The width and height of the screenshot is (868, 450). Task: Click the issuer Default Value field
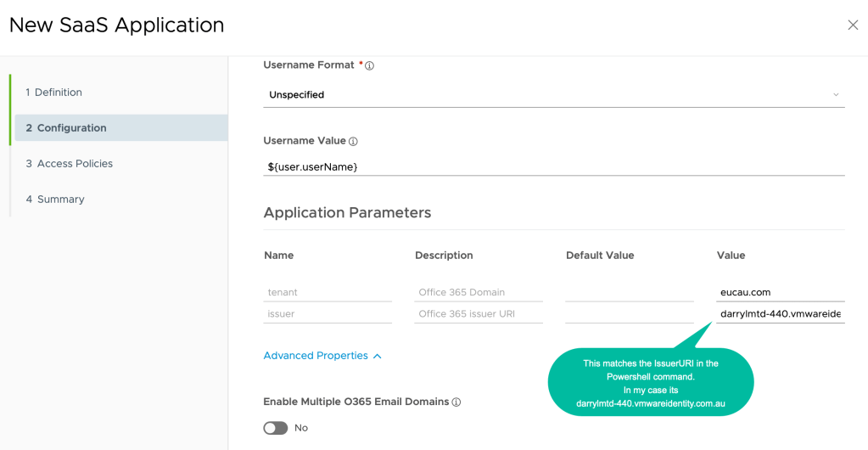point(630,314)
